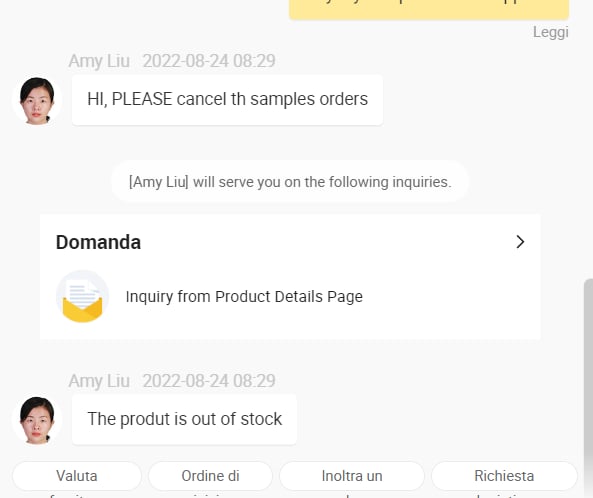Screen dimensions: 593x498
Task: Choose the Richiesta quick action chip
Action: coord(504,476)
